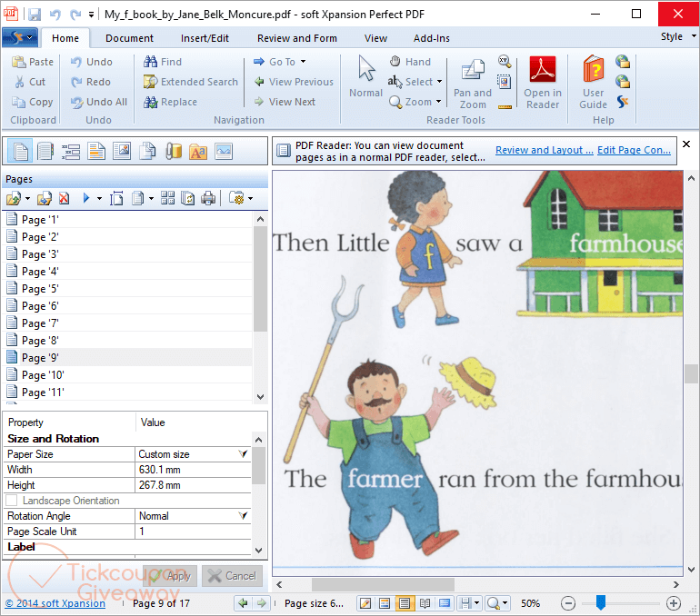Click zoom in plus button
This screenshot has width=700, height=616.
(x=674, y=603)
